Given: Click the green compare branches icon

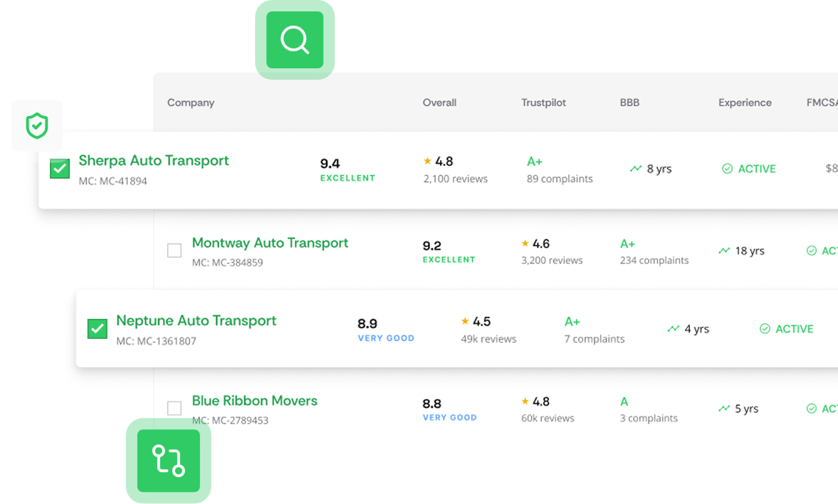Looking at the screenshot, I should (x=168, y=461).
